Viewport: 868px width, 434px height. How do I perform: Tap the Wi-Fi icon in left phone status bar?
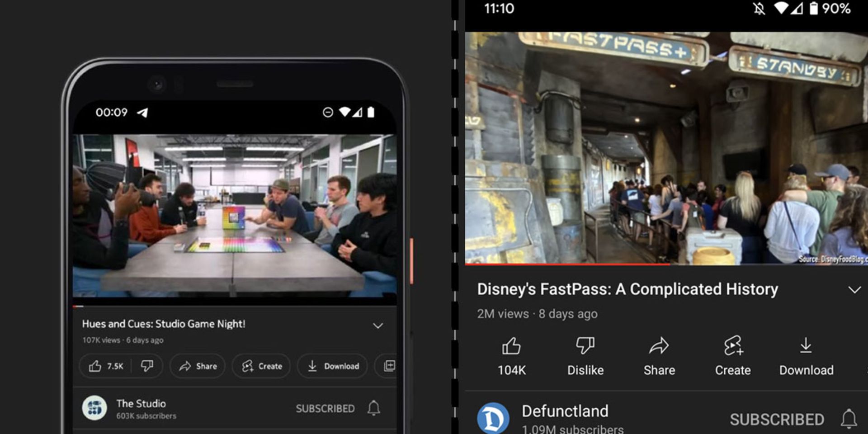tap(345, 112)
